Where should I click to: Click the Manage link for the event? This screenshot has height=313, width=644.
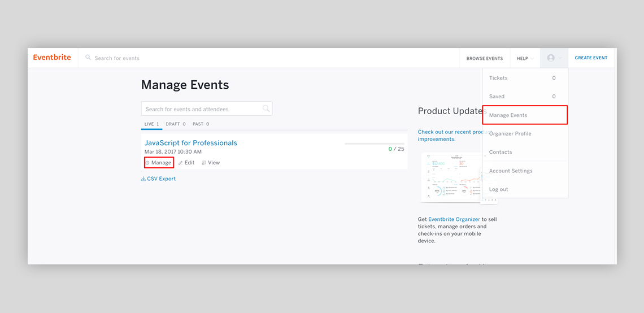tap(159, 163)
